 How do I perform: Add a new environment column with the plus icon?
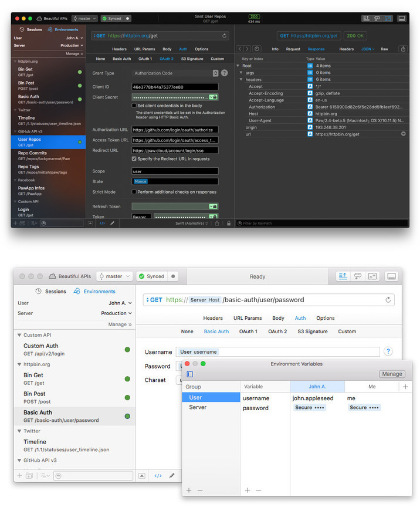click(x=405, y=387)
